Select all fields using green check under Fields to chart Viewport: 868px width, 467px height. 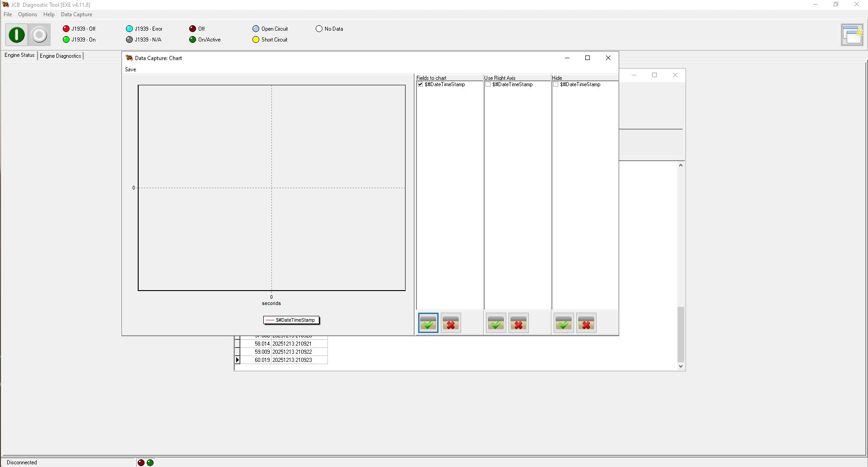[427, 323]
